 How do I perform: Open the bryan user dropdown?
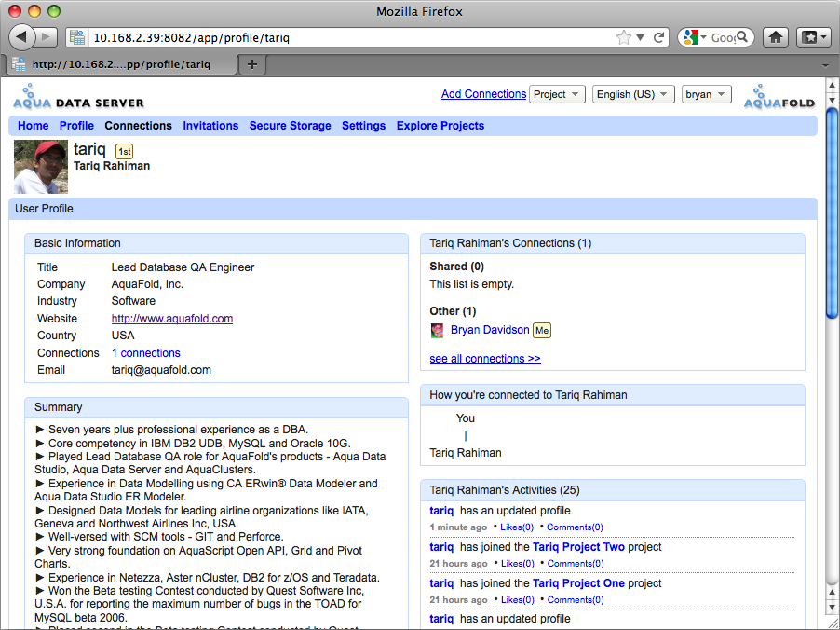click(706, 94)
